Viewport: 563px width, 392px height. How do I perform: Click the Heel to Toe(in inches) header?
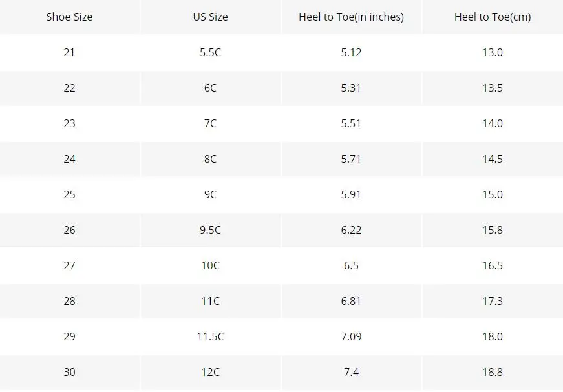click(x=351, y=17)
